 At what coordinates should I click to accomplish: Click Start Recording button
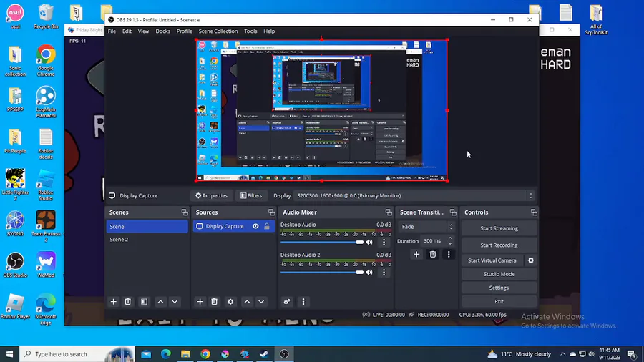coord(499,245)
